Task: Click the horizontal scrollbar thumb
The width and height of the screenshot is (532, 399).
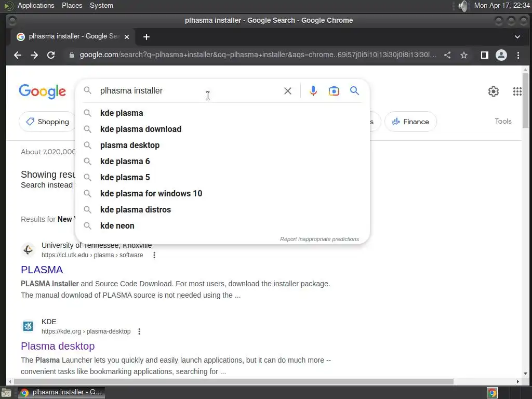Action: click(233, 382)
